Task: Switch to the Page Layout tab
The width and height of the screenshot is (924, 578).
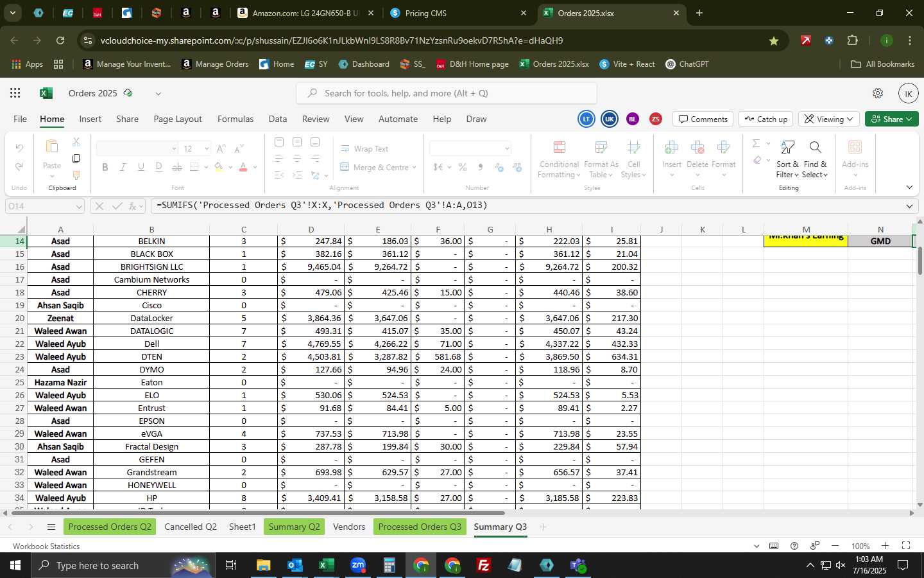Action: (x=178, y=119)
